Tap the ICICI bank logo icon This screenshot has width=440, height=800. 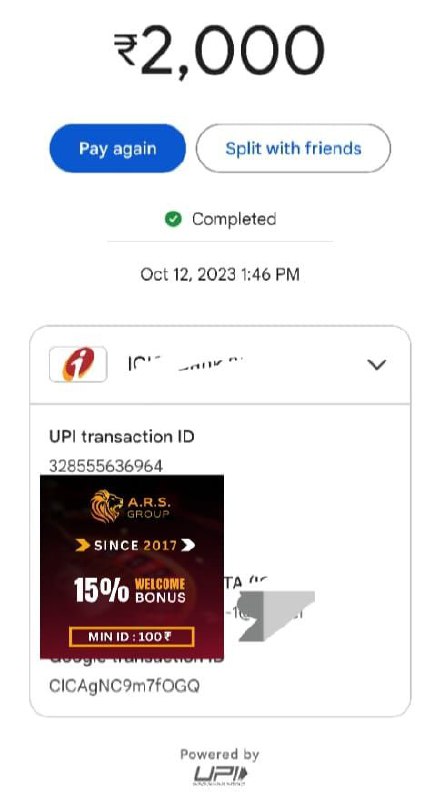pos(78,364)
